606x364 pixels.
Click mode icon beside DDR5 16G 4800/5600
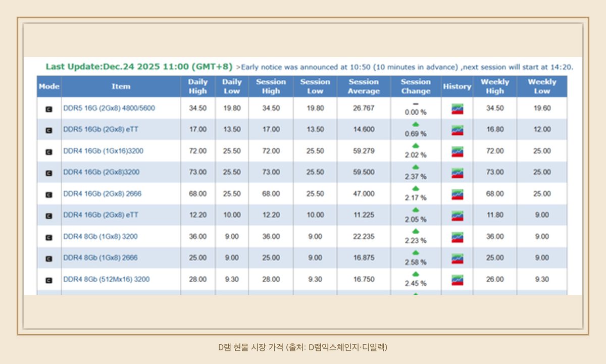49,109
